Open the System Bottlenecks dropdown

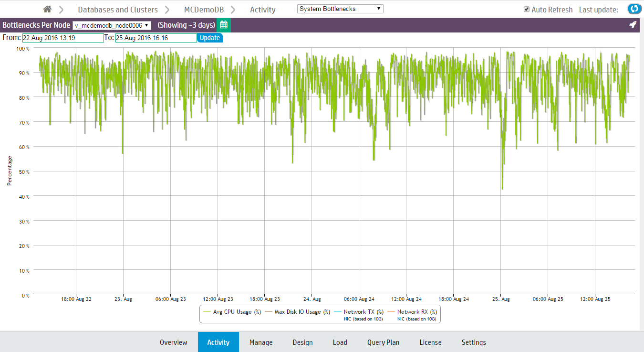pos(340,9)
